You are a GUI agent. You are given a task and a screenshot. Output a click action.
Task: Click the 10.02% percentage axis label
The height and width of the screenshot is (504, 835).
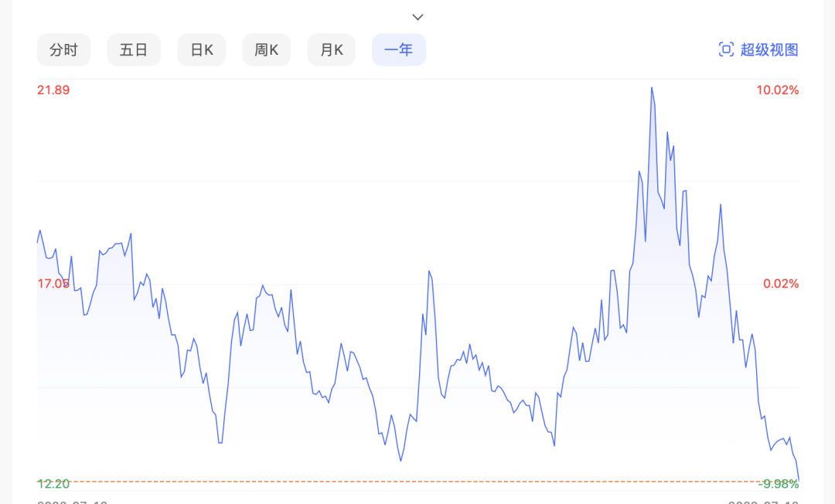[x=778, y=90]
